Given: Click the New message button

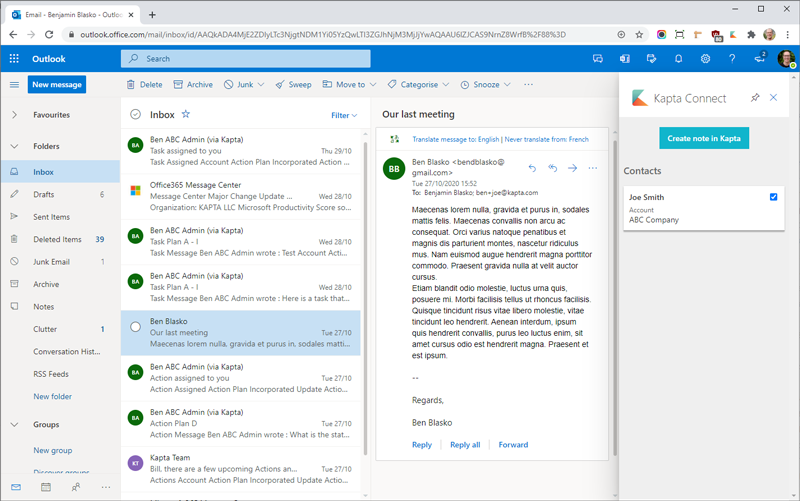Looking at the screenshot, I should click(x=57, y=85).
